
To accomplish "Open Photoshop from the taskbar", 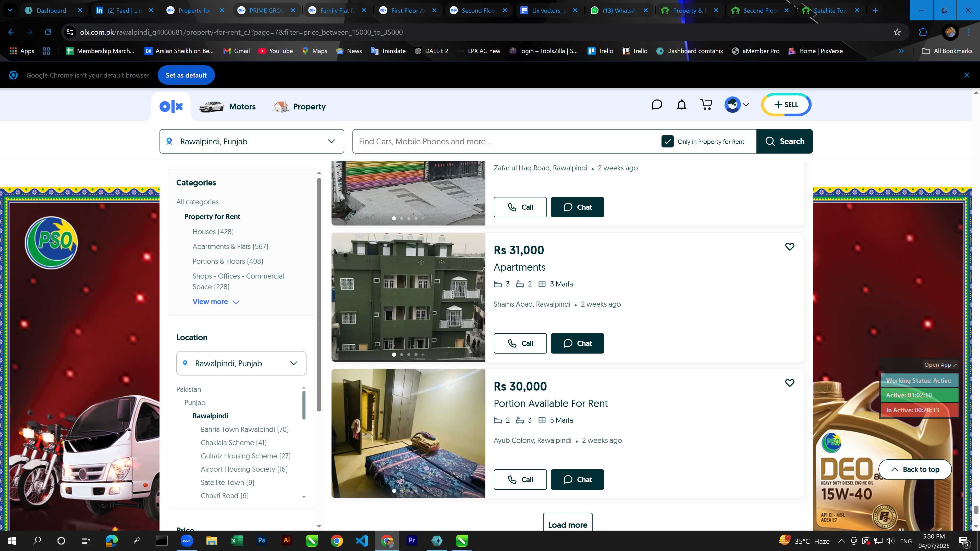I will [x=262, y=540].
